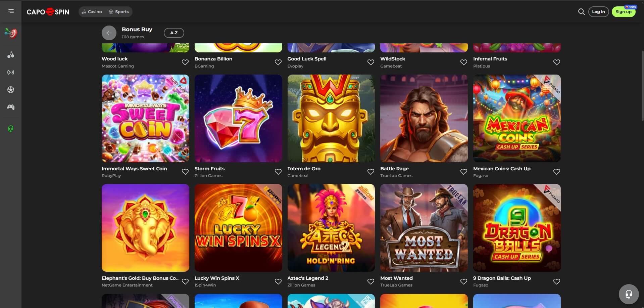Screen dimensions: 644x308
Task: Play Lucky Win Spins X thumbnail
Action: tap(238, 228)
